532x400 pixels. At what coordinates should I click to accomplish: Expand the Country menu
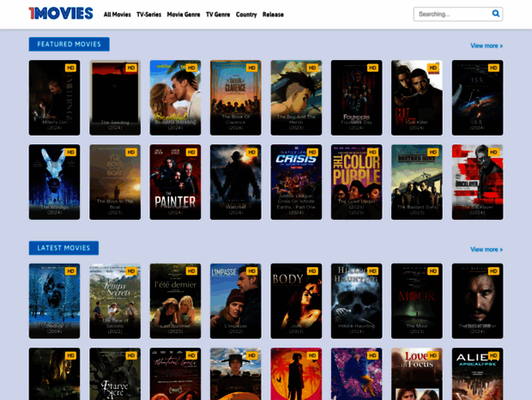pos(246,15)
